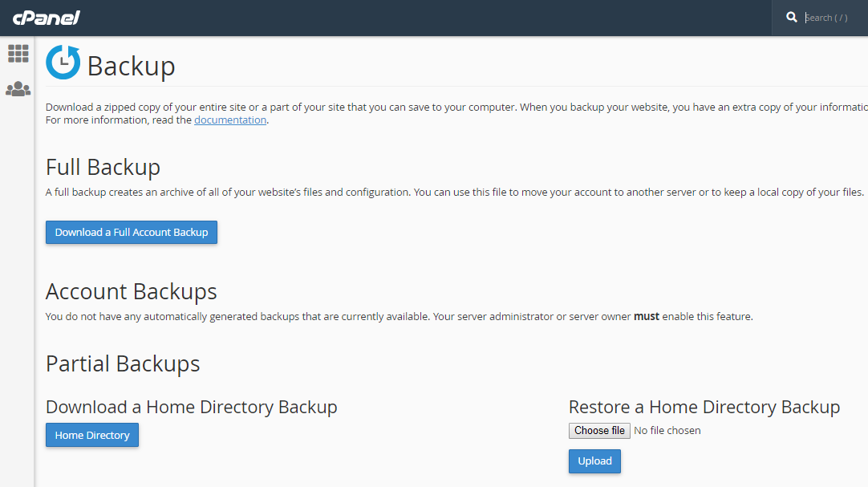Click Download a Full Account Backup
Screen dimensions: 868x487
coord(131,232)
